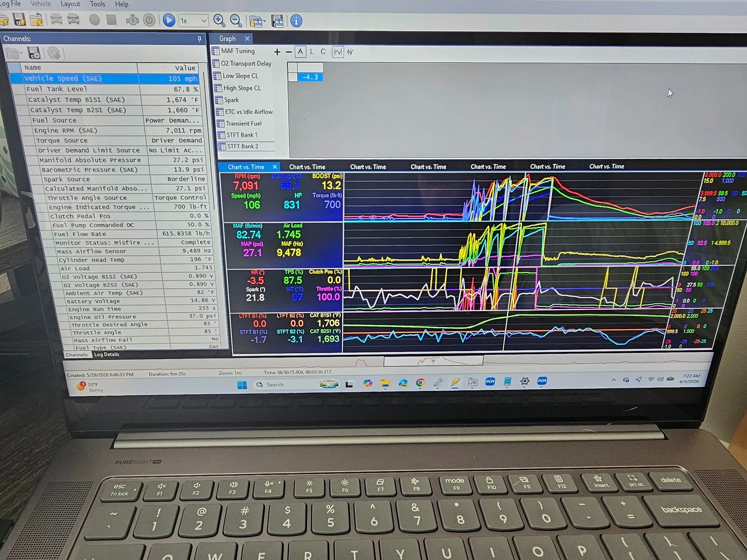Close the first Chart vs. Time tab
The image size is (747, 560).
(275, 167)
